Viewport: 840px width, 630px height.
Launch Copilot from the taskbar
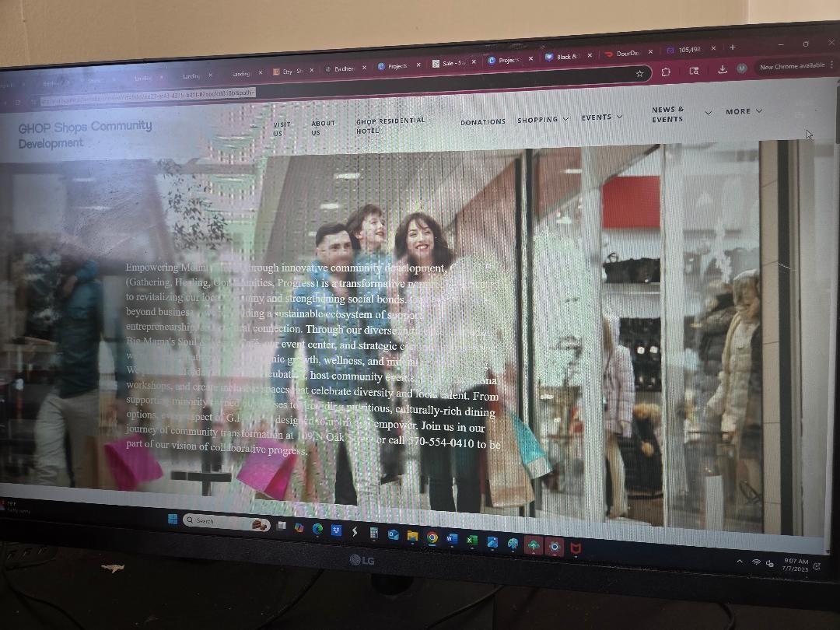299,527
